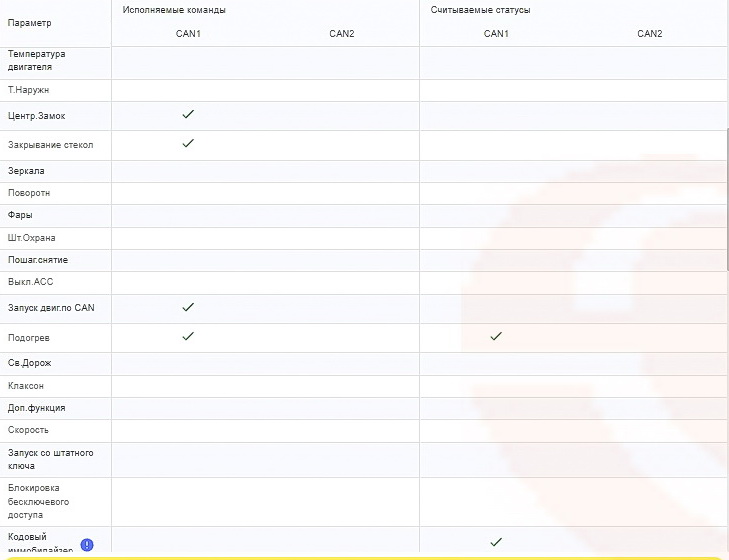Select the Скорость row label
The height and width of the screenshot is (560, 729).
[x=28, y=430]
